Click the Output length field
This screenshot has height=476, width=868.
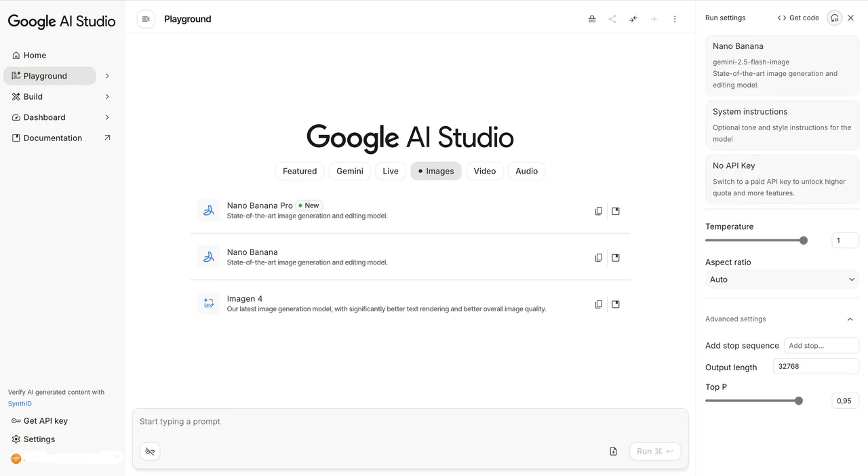pos(816,366)
